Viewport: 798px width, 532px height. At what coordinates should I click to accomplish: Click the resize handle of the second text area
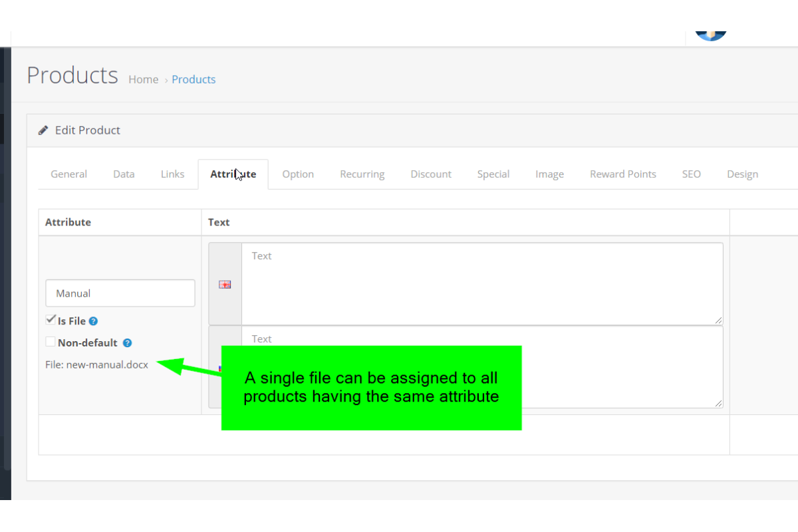point(718,403)
